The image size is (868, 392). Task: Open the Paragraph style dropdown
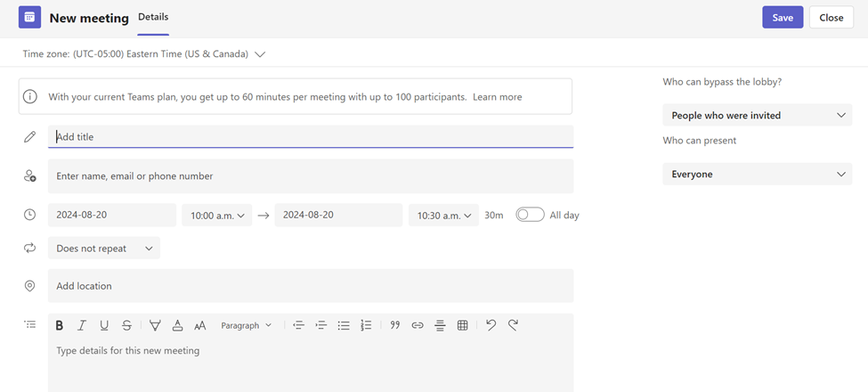[246, 326]
